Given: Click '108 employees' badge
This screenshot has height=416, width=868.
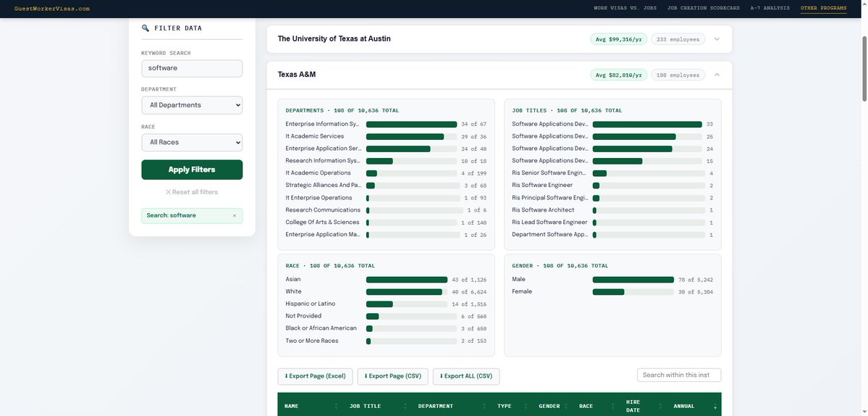Looking at the screenshot, I should [678, 75].
